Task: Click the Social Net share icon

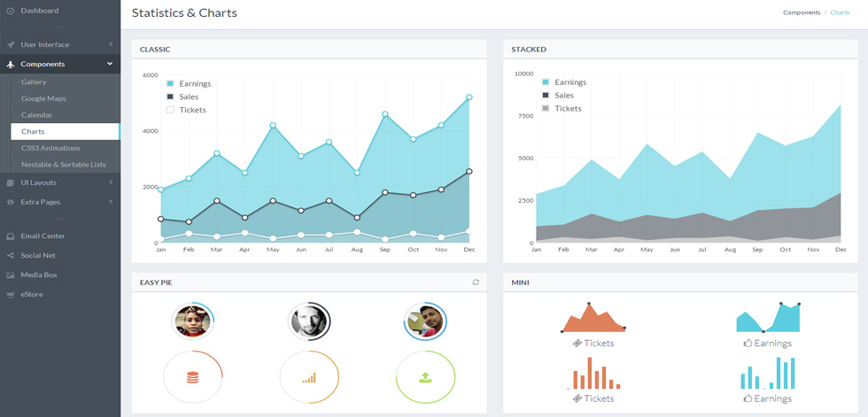Action: click(10, 256)
